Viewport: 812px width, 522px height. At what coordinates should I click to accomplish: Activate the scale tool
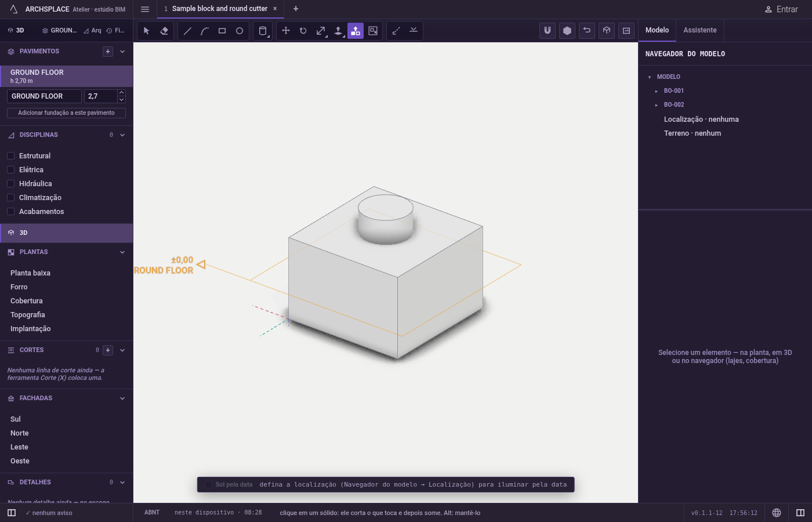pyautogui.click(x=321, y=31)
